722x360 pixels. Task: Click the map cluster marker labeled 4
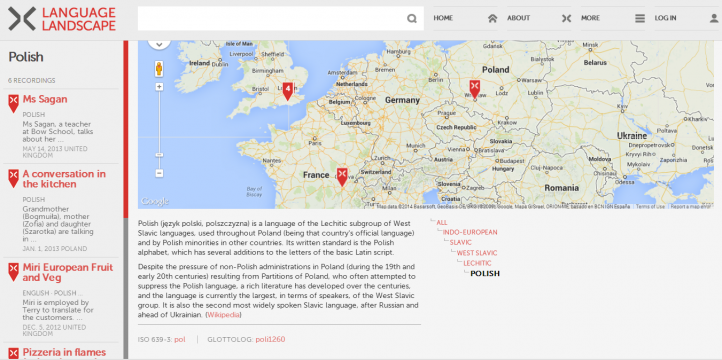coord(288,91)
